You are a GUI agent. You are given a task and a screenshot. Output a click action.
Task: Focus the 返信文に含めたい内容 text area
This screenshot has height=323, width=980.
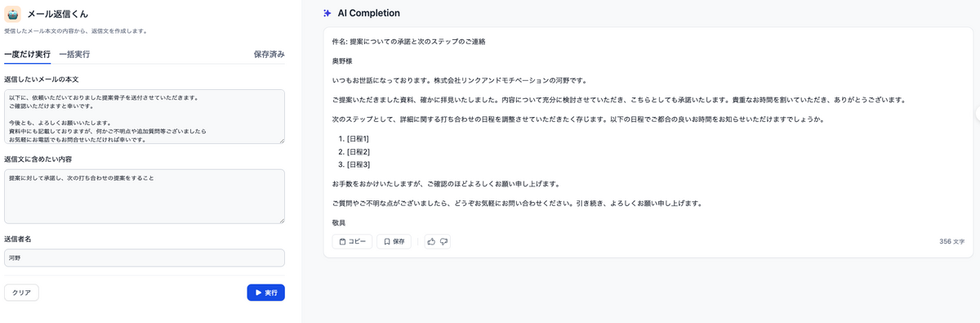click(x=145, y=196)
